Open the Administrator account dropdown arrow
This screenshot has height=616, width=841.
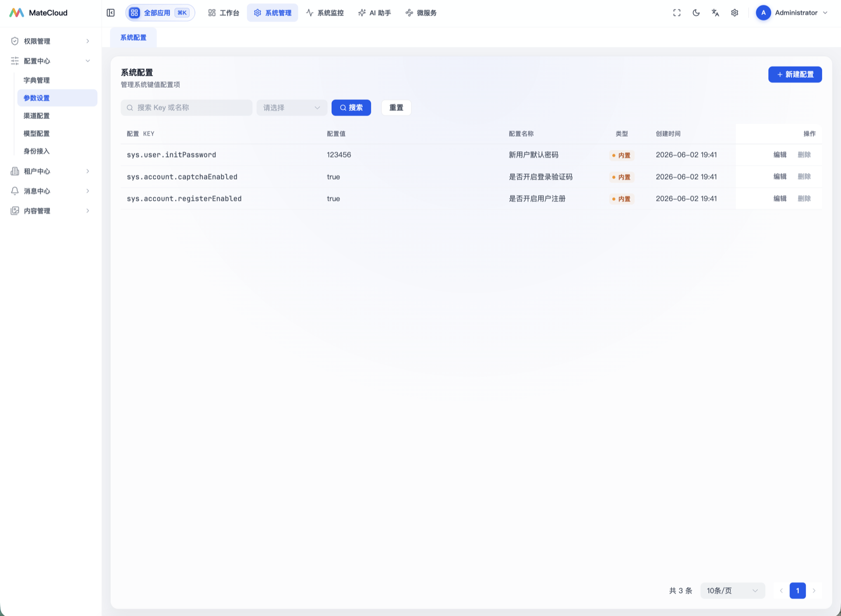click(825, 13)
